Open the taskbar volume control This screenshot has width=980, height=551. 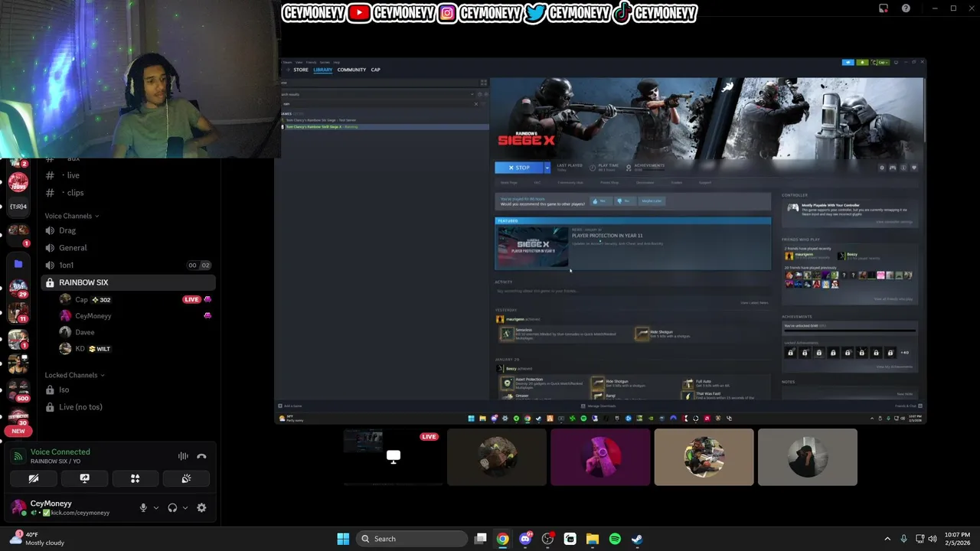933,539
